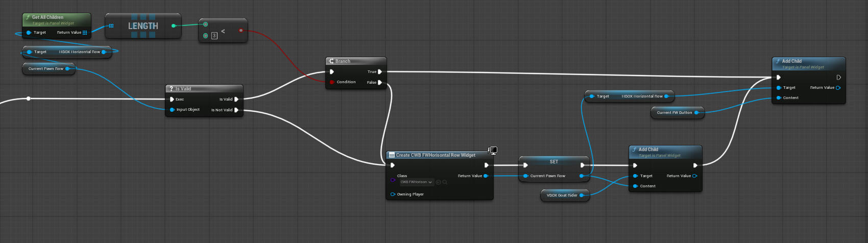Click the Branch node's False output pin

pos(380,82)
